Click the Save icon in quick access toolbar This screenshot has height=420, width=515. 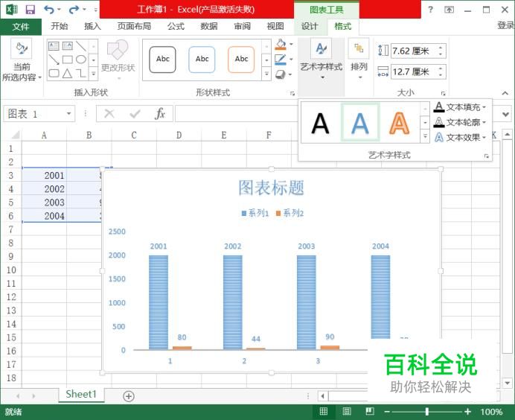coord(31,10)
